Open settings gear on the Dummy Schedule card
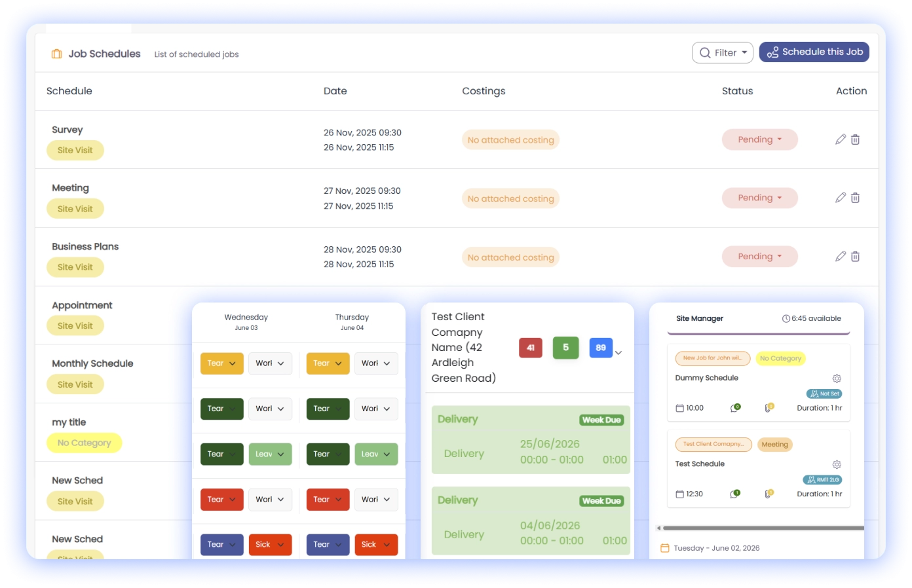The width and height of the screenshot is (912, 588). click(837, 378)
